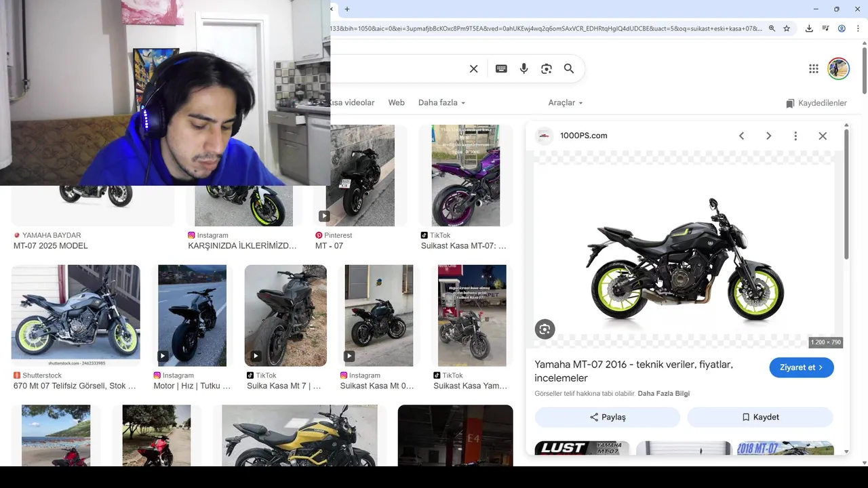Click the Kaydet save button
Image resolution: width=868 pixels, height=488 pixels.
pos(760,417)
